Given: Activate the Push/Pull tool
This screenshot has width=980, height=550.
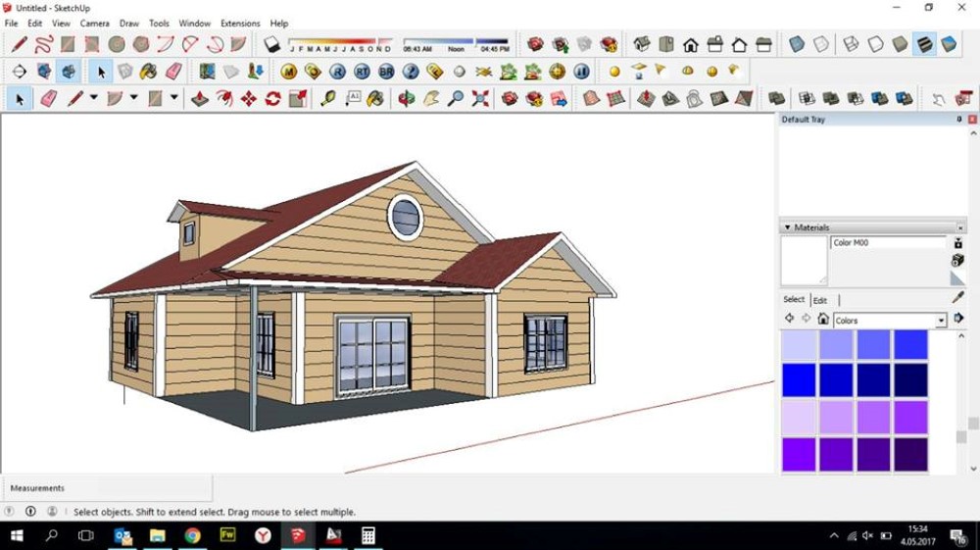Looking at the screenshot, I should 200,98.
